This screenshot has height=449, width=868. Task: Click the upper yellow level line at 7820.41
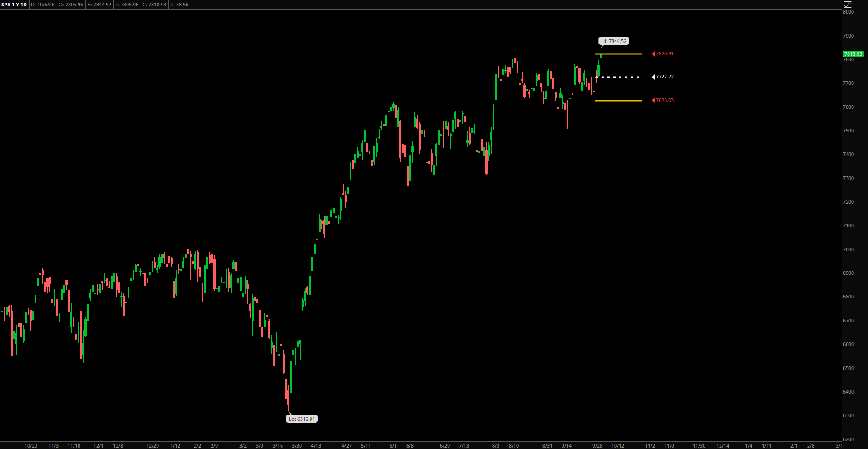[618, 54]
